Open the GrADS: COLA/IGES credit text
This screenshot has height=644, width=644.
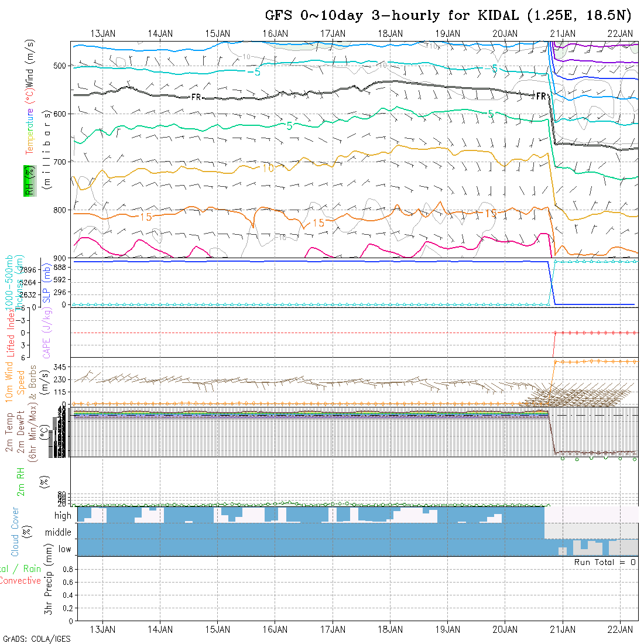click(x=36, y=639)
